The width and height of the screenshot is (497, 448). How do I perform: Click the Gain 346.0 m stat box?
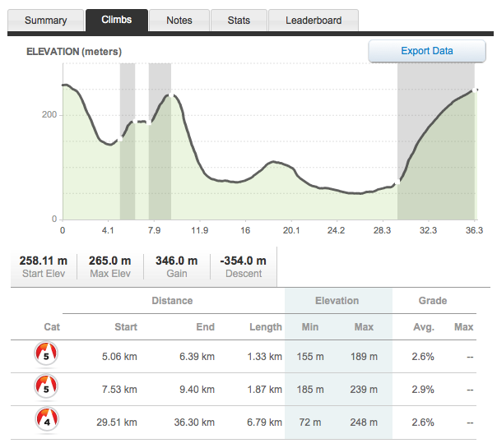point(177,266)
